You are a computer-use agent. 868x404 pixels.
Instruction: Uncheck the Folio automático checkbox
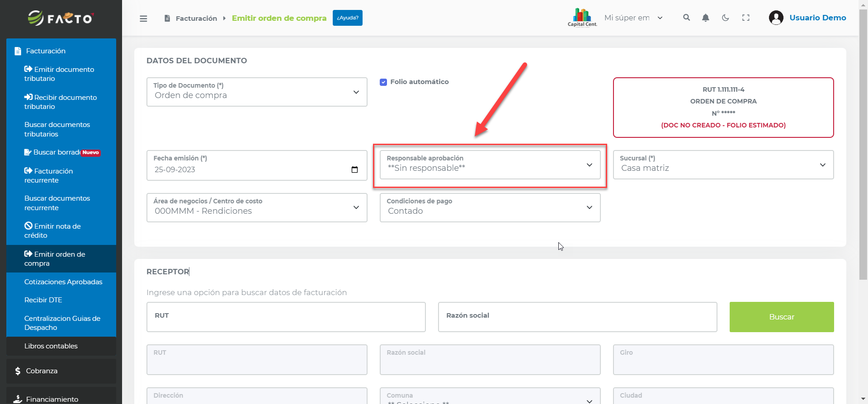(x=383, y=82)
